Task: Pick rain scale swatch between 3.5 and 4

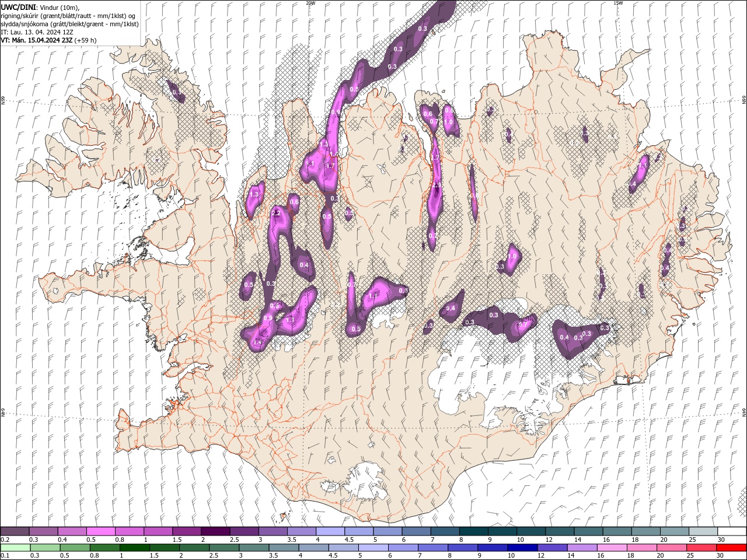Action: (x=284, y=548)
